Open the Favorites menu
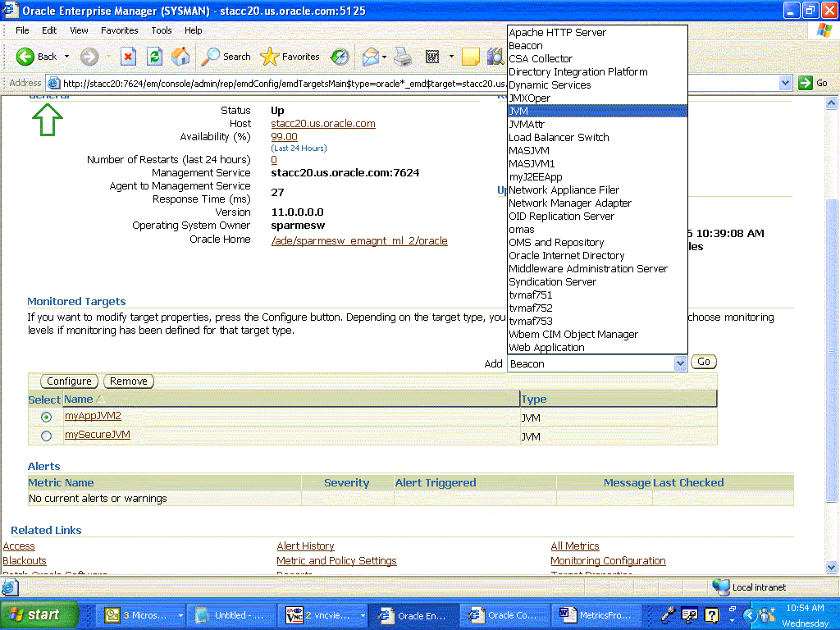This screenshot has width=840, height=630. (x=120, y=30)
